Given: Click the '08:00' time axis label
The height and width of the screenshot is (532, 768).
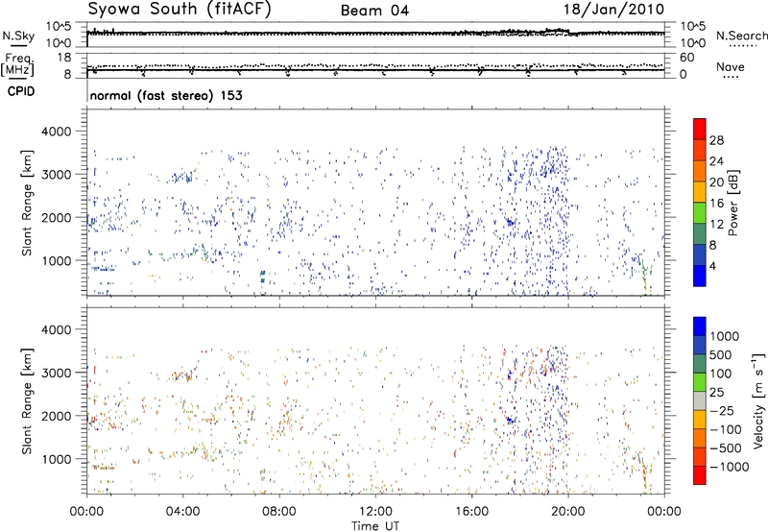Looking at the screenshot, I should 279,512.
